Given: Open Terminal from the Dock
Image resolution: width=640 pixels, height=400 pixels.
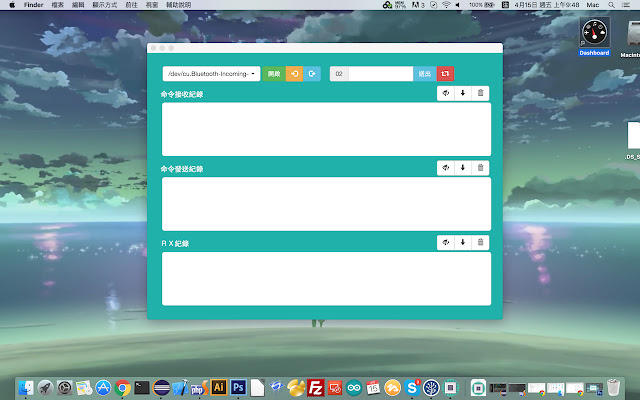Looking at the screenshot, I should 142,387.
